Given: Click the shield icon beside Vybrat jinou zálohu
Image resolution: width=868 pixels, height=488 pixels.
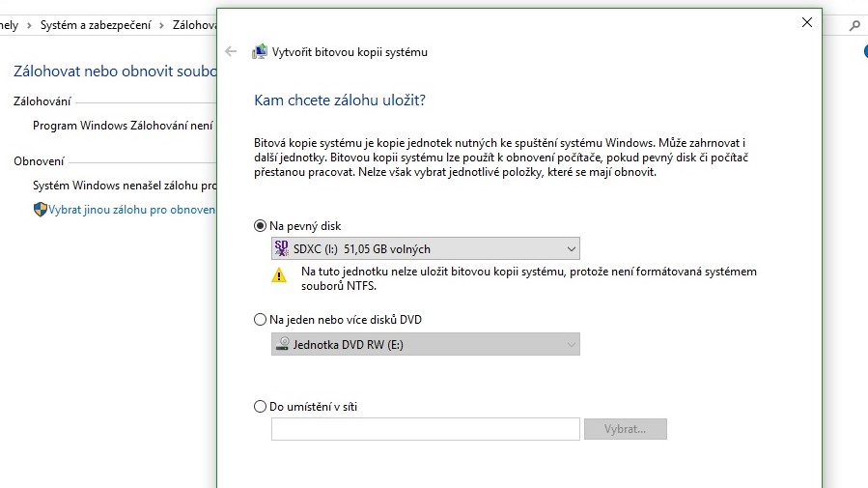Looking at the screenshot, I should 40,210.
